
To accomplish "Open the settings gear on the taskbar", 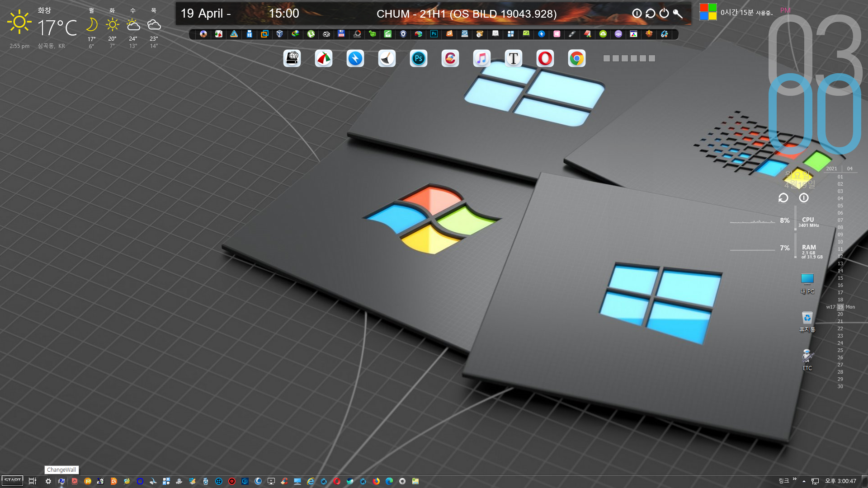I will [x=48, y=481].
